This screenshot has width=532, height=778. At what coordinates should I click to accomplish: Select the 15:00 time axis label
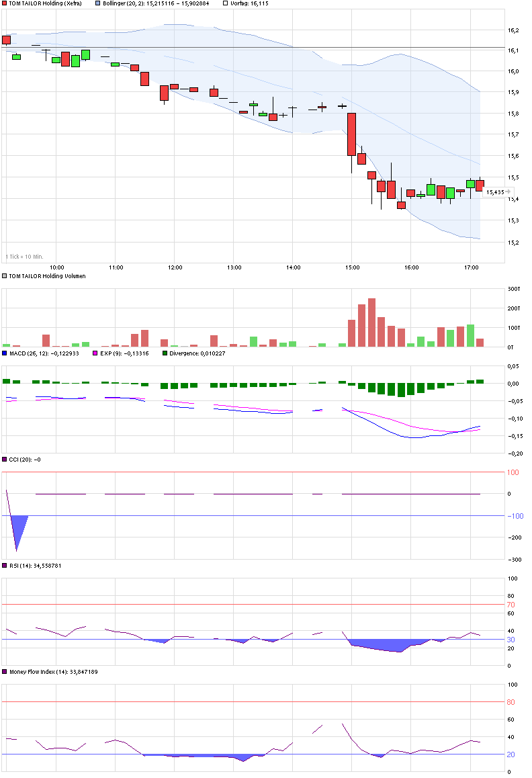(352, 267)
